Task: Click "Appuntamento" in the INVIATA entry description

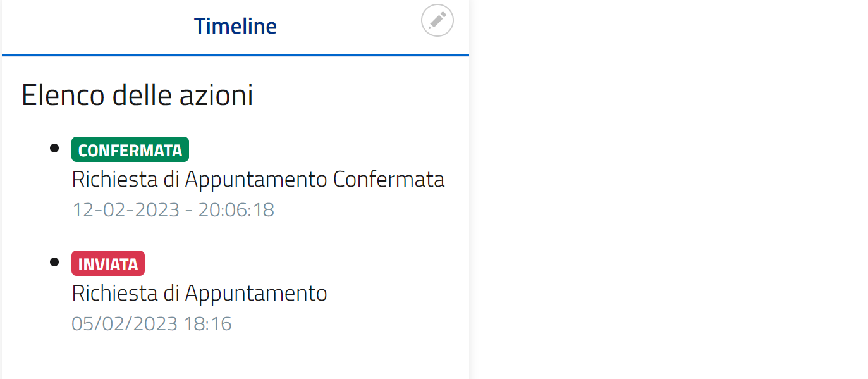Action: (x=256, y=294)
